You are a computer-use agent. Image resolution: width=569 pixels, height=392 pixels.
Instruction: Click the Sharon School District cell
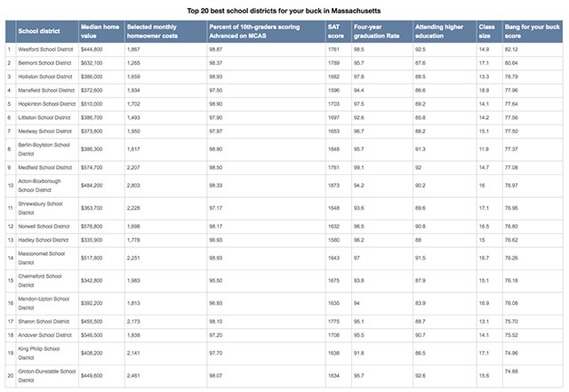[x=42, y=320]
